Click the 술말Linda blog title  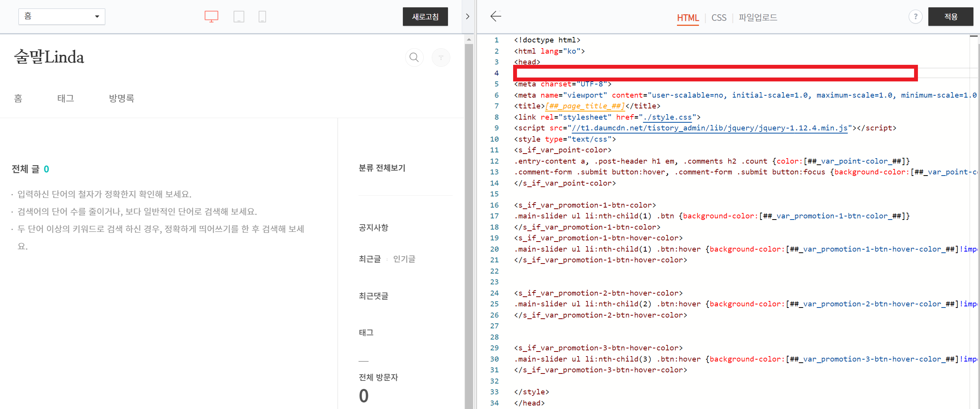pos(49,57)
